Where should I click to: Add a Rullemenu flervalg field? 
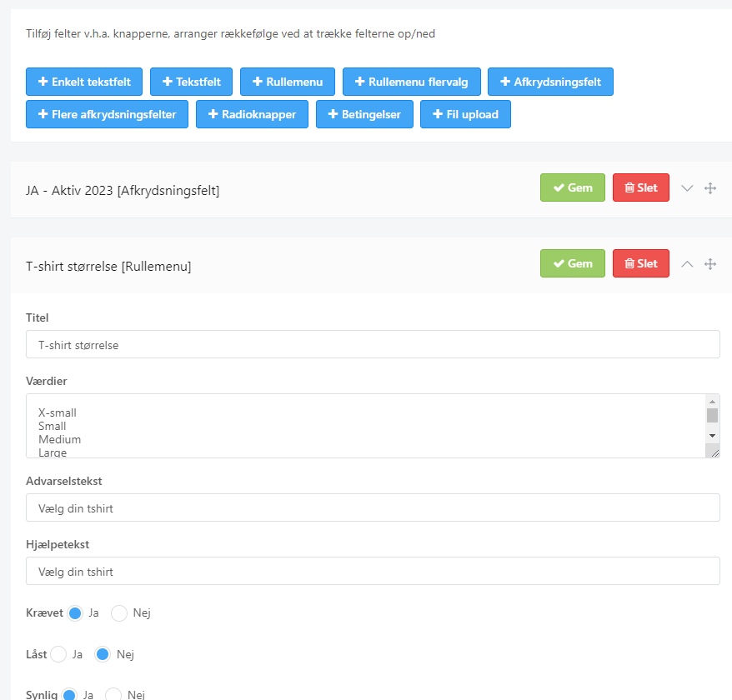coord(411,82)
